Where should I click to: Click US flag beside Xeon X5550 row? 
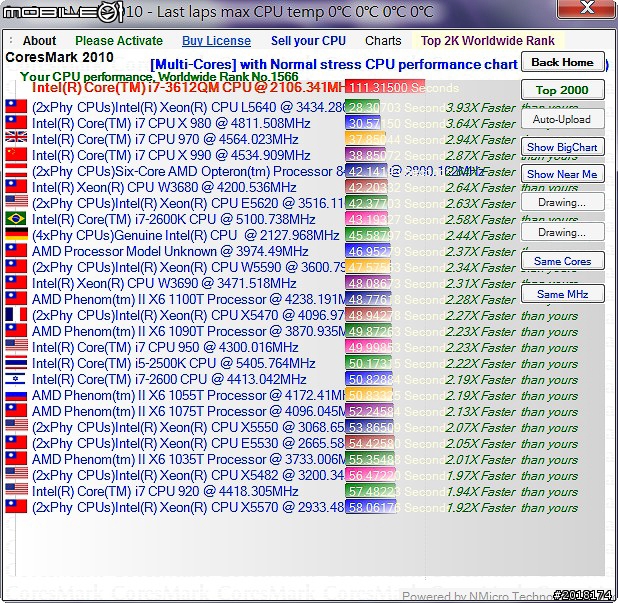coord(16,426)
